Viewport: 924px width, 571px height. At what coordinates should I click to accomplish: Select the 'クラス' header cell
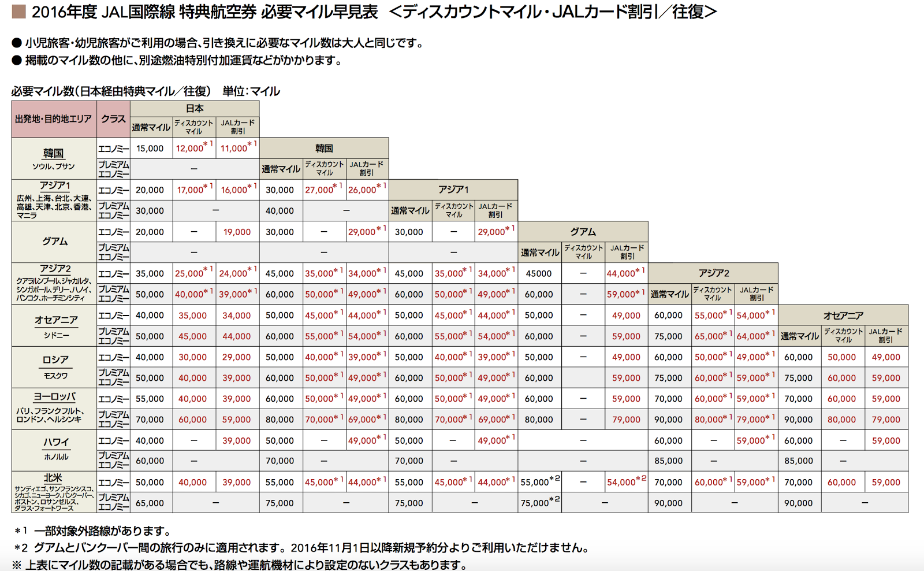113,119
